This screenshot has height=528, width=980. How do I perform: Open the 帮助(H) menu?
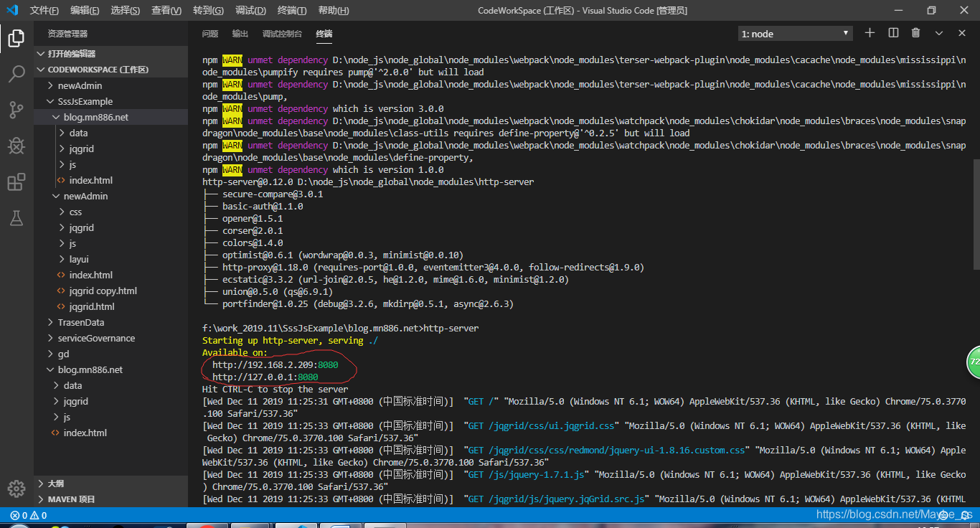point(333,11)
